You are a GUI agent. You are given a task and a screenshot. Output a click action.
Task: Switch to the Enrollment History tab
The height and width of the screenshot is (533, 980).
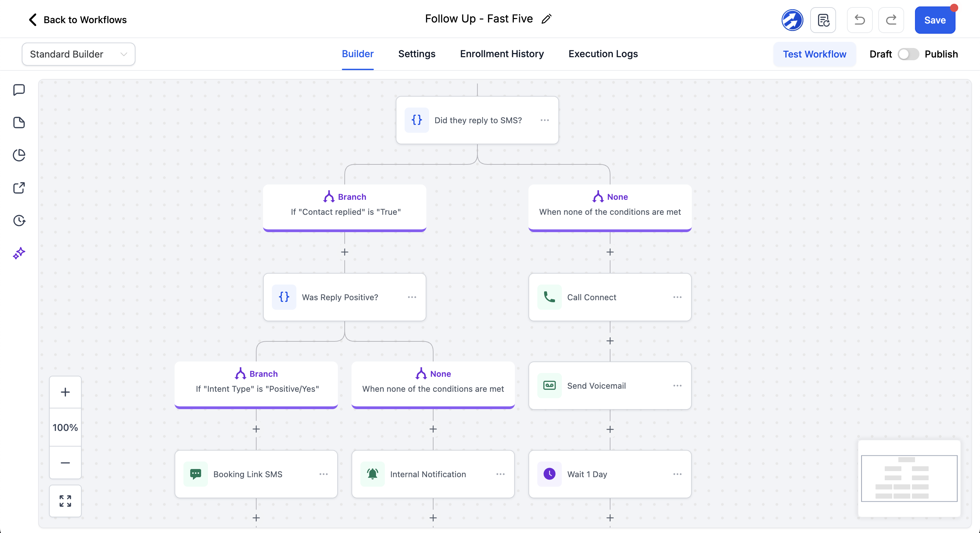502,54
